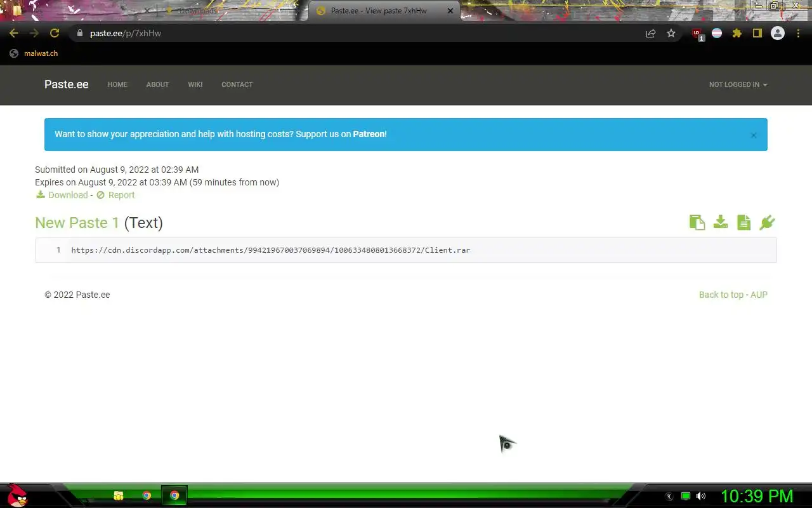Screen dimensions: 812x508
Task: Open the uBlock Origin extension icon
Action: [x=698, y=34]
